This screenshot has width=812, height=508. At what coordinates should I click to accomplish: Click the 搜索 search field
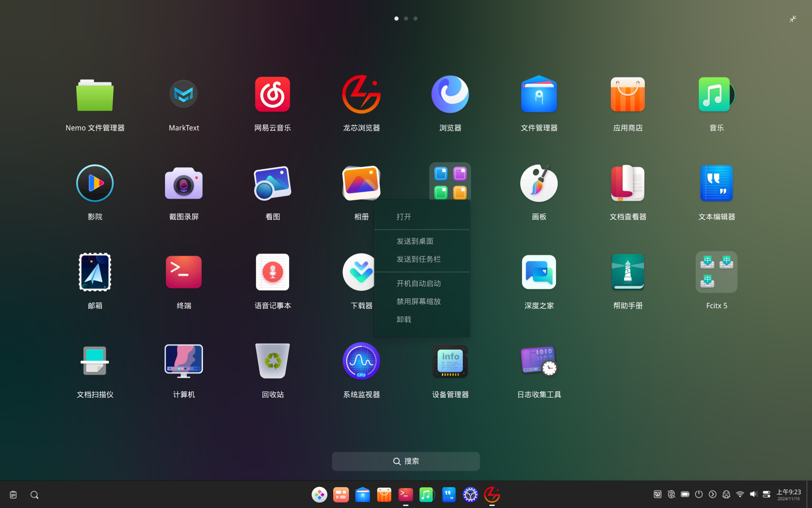click(406, 461)
